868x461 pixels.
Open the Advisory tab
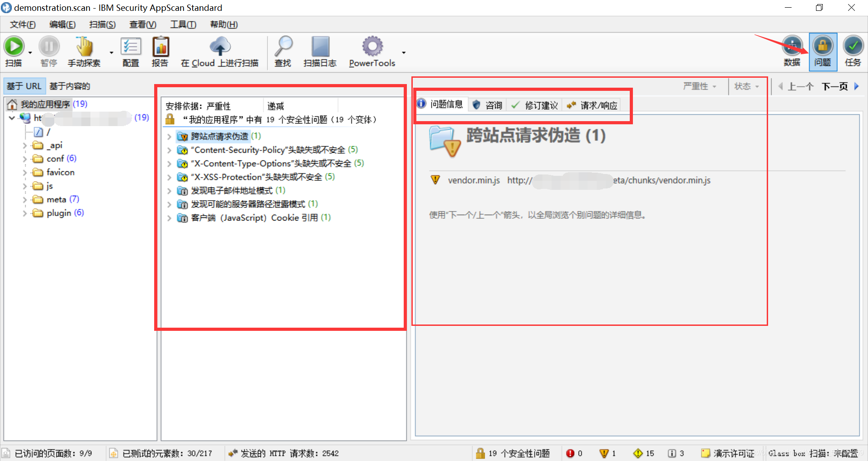[487, 105]
